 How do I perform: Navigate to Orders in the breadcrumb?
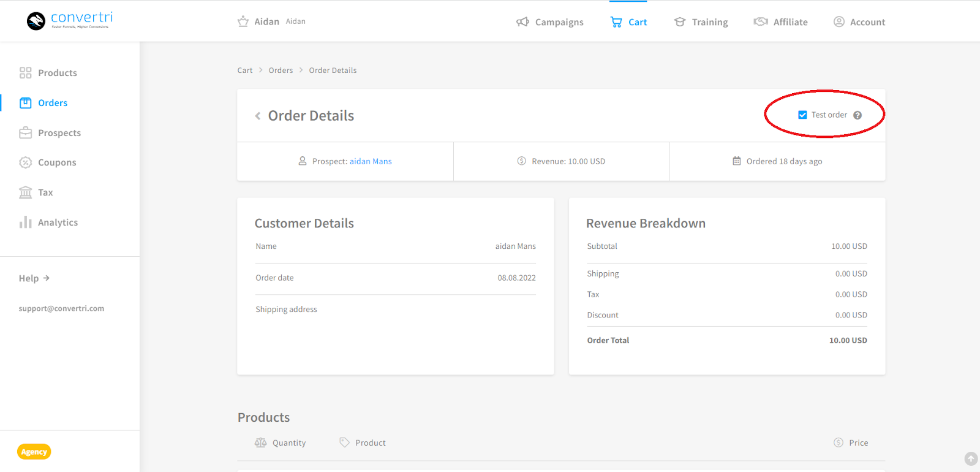pyautogui.click(x=281, y=70)
